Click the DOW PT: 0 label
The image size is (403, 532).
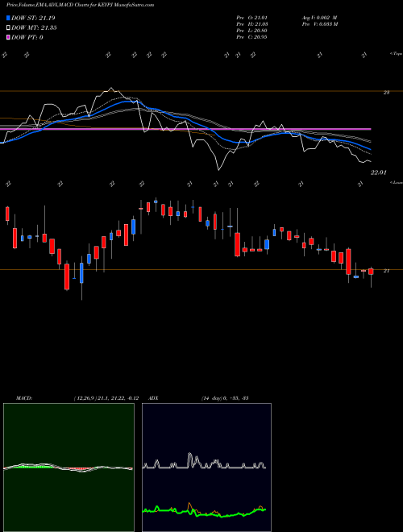tap(27, 37)
